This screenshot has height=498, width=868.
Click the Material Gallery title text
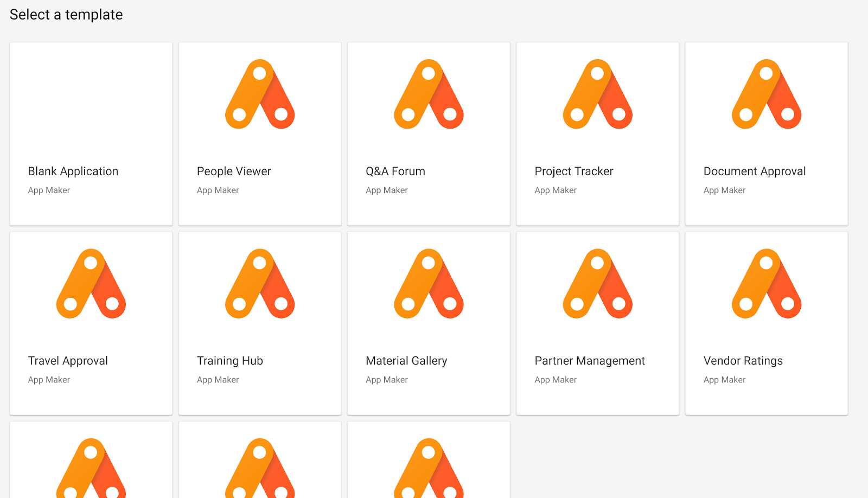(406, 361)
